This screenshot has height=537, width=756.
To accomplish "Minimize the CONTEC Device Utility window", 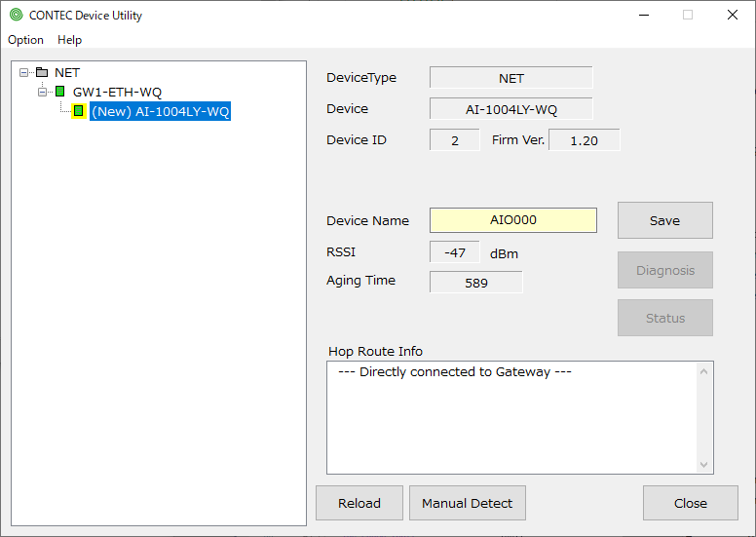I will point(643,15).
